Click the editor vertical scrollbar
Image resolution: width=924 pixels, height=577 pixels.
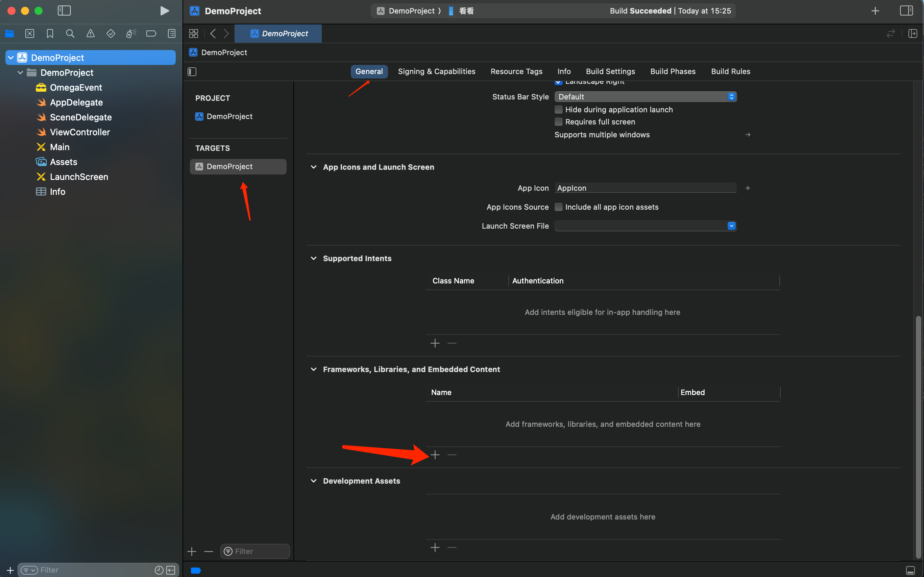919,437
